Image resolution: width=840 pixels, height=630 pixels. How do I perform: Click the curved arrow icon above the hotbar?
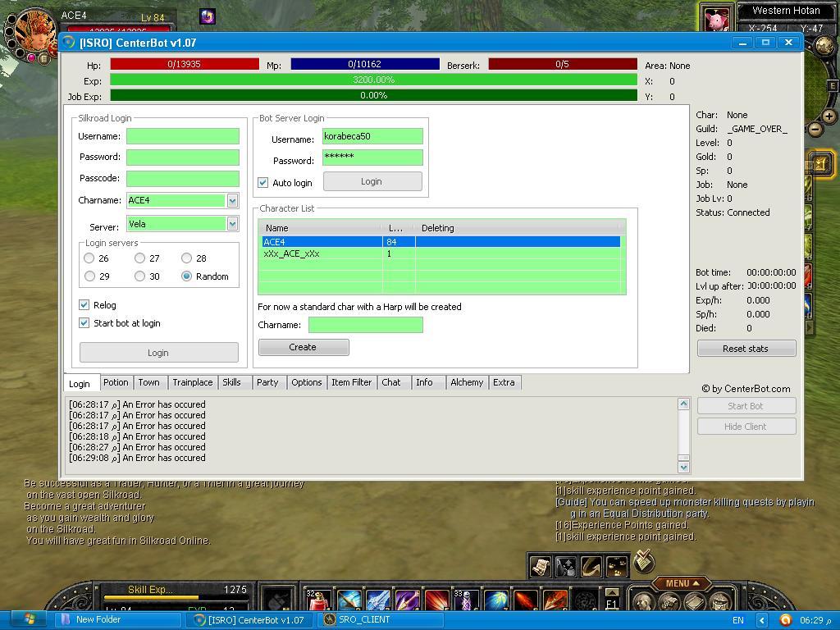(591, 566)
